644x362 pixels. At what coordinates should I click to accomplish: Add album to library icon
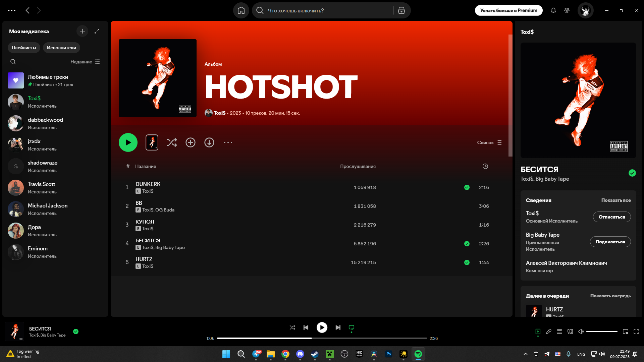pos(191,142)
